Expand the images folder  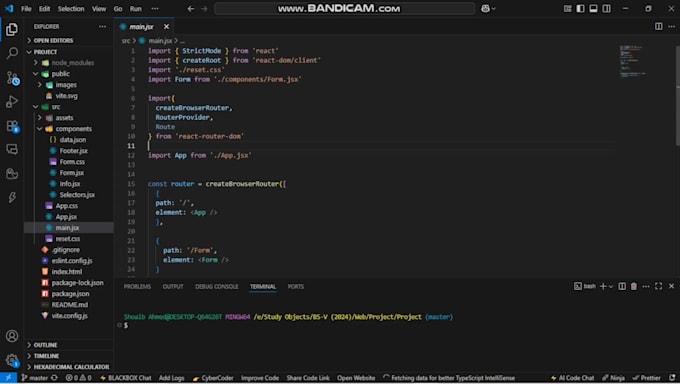(65, 85)
